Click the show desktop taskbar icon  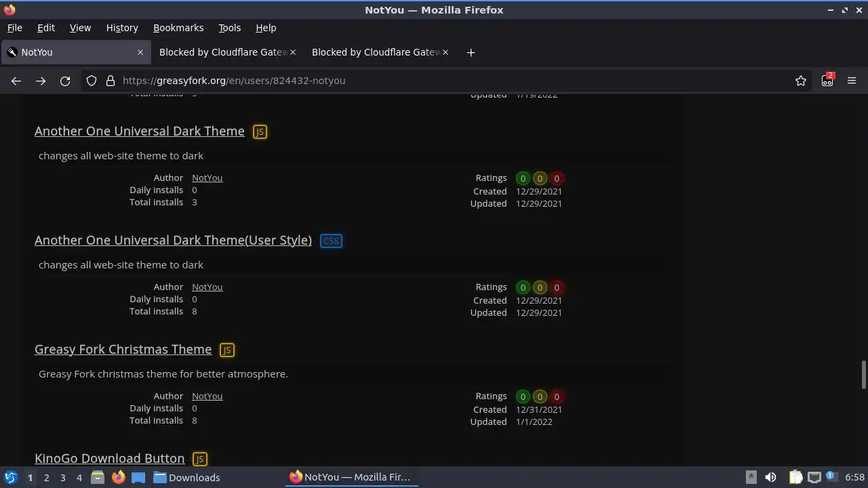click(x=138, y=478)
